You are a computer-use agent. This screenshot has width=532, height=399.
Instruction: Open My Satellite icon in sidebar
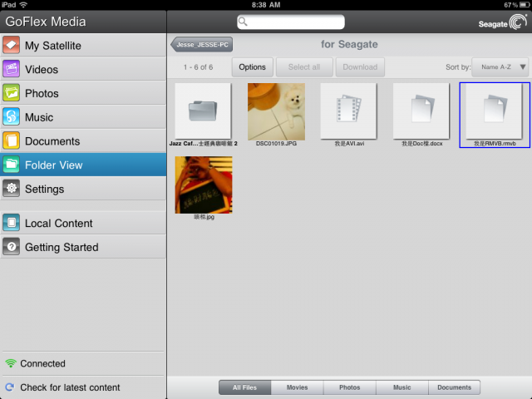pyautogui.click(x=11, y=46)
